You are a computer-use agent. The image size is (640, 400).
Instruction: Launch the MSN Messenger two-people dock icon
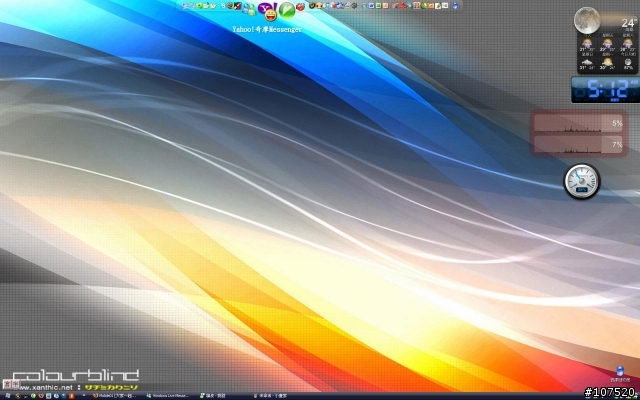coord(249,9)
